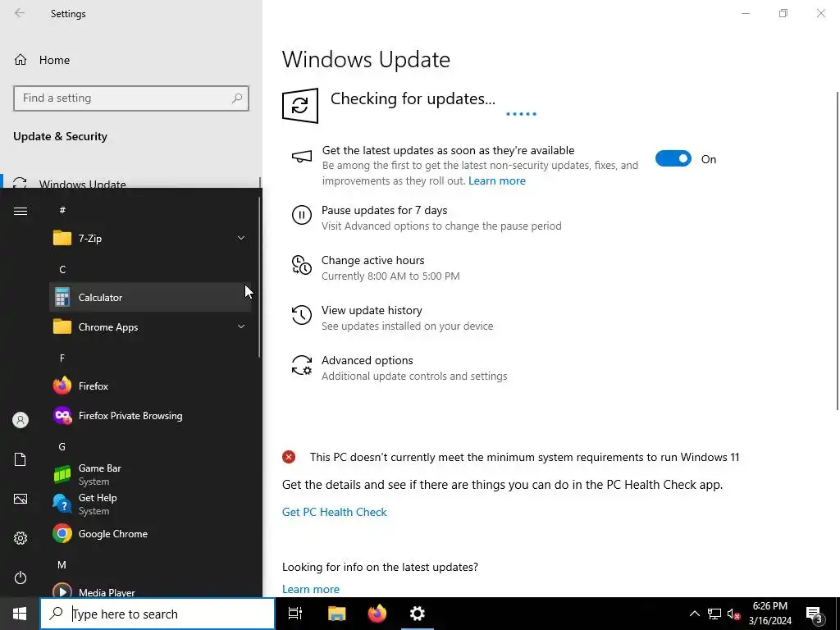Image resolution: width=840 pixels, height=630 pixels.
Task: Click the Find a setting search box
Action: coord(131,98)
